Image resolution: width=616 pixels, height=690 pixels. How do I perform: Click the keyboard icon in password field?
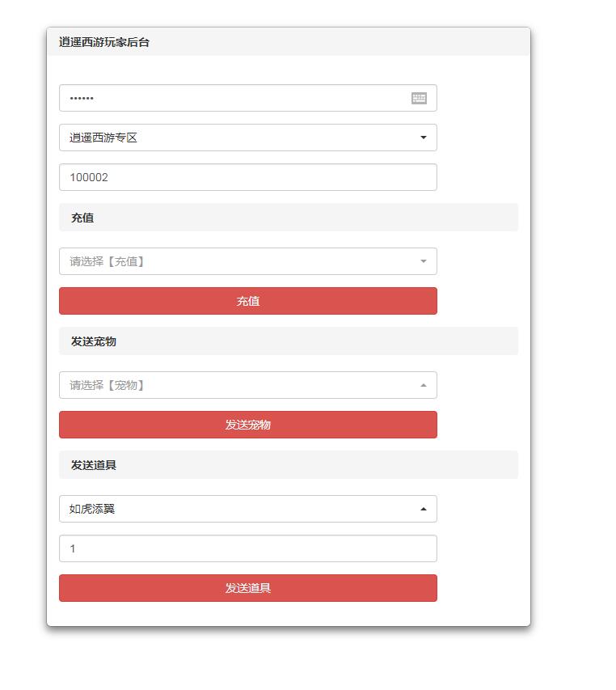pos(419,98)
